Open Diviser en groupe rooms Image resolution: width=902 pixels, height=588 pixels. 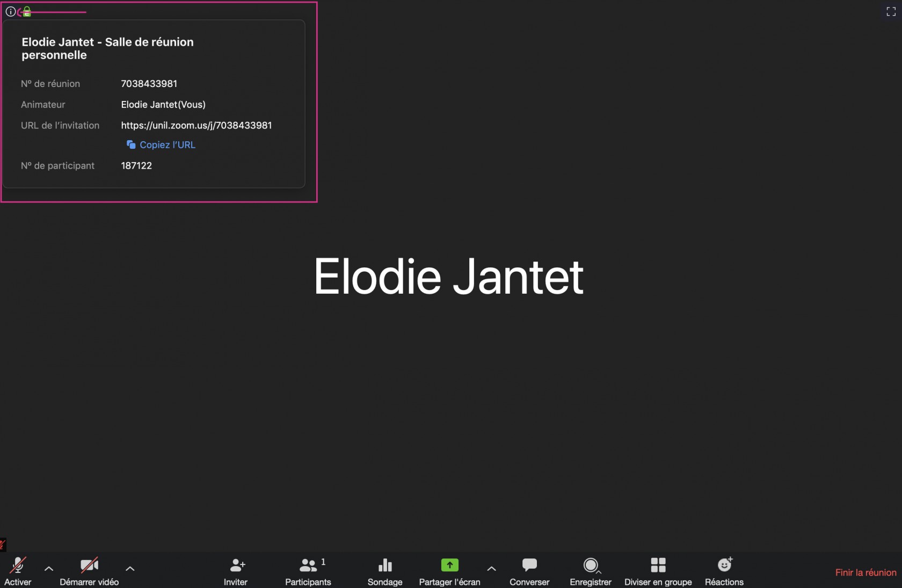[658, 571]
